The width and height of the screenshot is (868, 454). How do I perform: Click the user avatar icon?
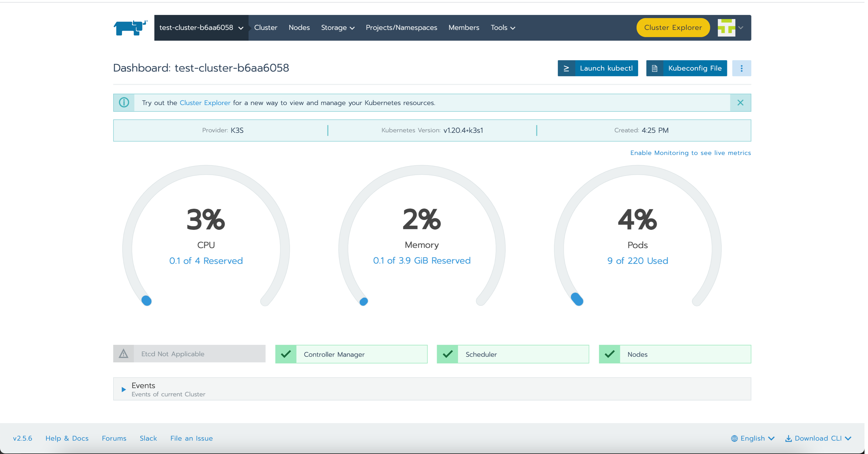click(726, 28)
